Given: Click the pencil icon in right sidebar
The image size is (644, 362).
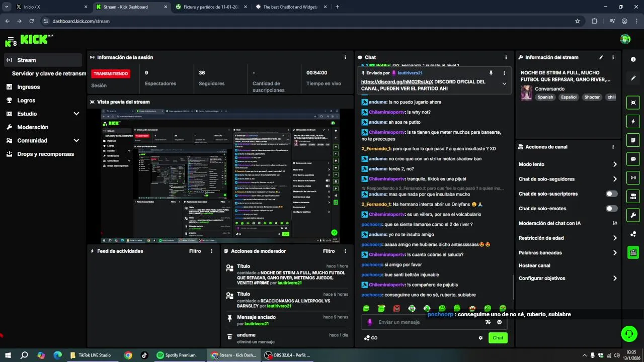Looking at the screenshot, I should coord(633,78).
